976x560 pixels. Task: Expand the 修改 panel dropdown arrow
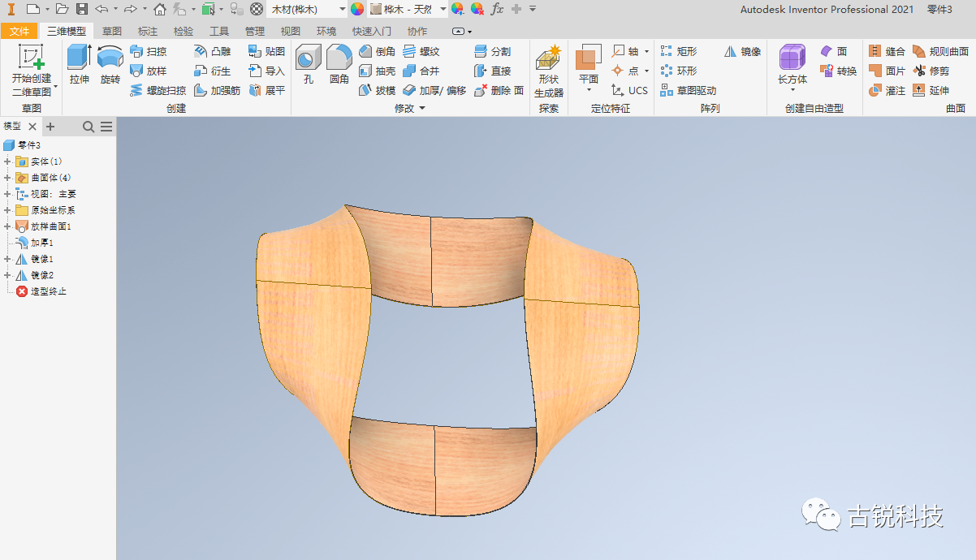coord(422,109)
